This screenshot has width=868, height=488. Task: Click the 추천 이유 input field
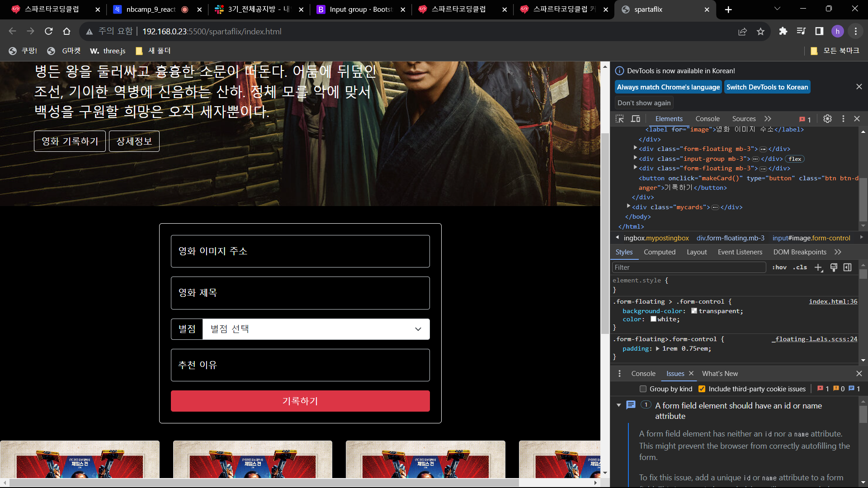[x=300, y=365]
